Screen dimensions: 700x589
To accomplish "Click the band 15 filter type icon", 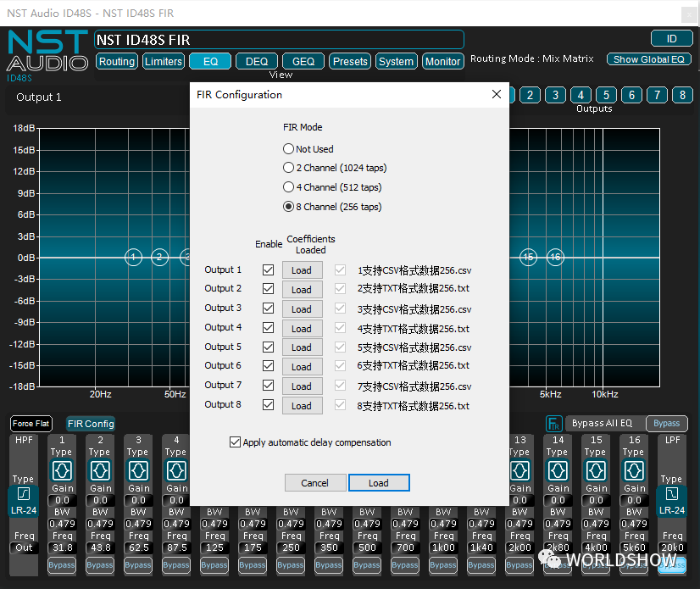I will 596,470.
